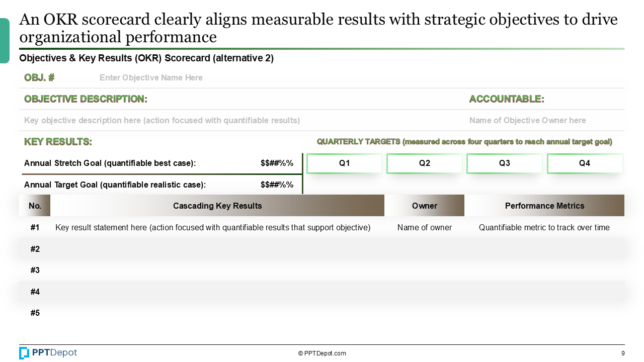Screen dimensions: 644x362
Task: Select the Q2 quarterly target box
Action: coord(425,163)
